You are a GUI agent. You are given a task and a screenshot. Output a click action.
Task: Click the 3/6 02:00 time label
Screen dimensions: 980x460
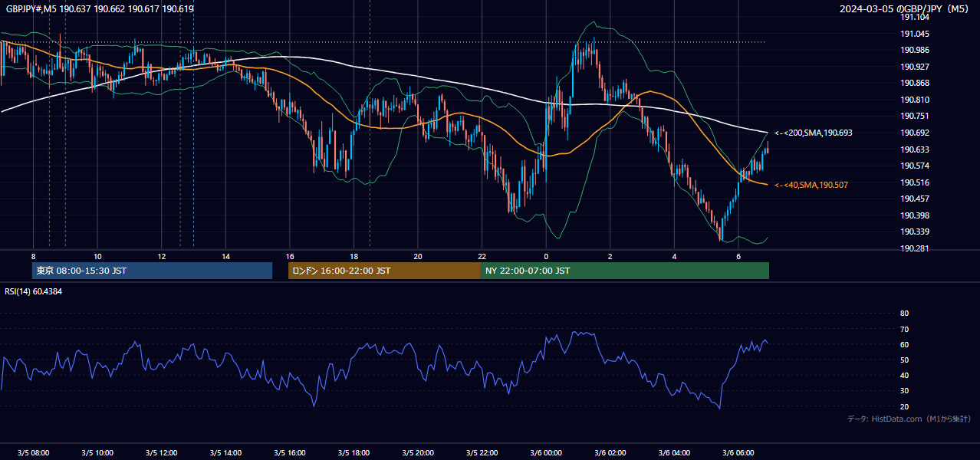(x=610, y=452)
